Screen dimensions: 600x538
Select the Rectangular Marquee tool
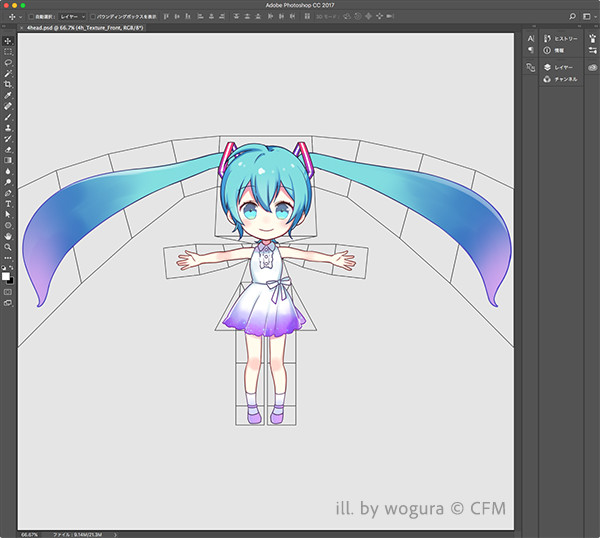click(x=8, y=52)
